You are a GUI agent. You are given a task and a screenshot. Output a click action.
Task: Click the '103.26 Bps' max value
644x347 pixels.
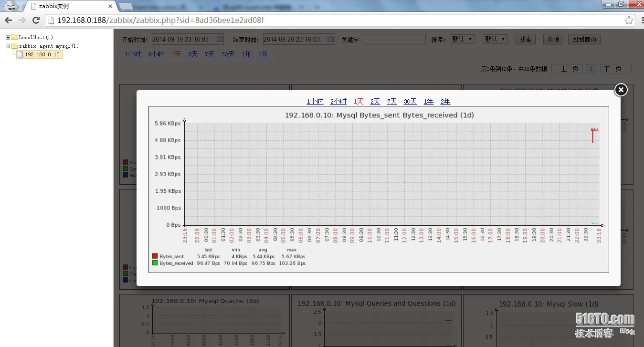tap(292, 263)
